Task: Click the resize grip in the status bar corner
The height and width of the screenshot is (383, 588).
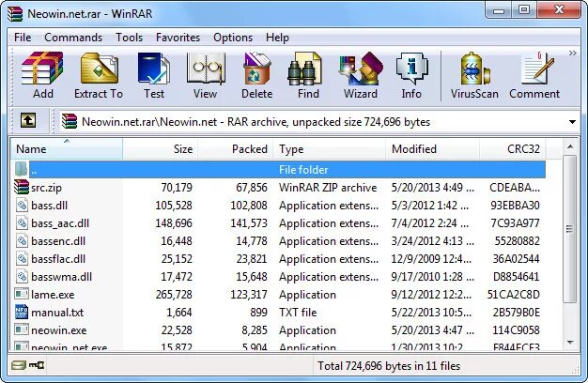Action: point(576,369)
